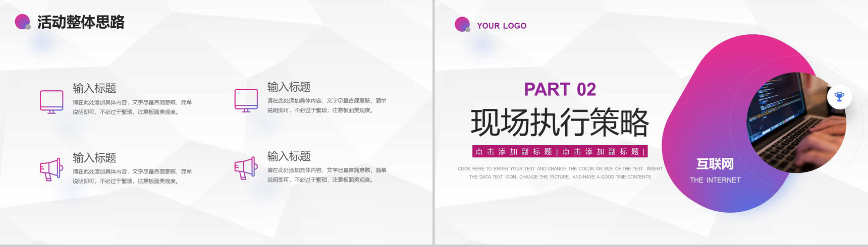
Task: Select the 互联网 label on gradient shape
Action: [715, 164]
